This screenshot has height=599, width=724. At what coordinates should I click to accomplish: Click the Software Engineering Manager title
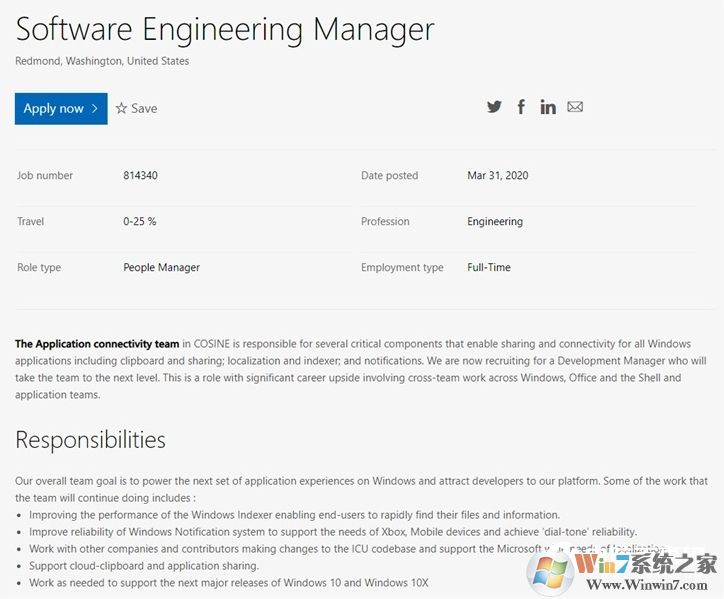click(225, 29)
